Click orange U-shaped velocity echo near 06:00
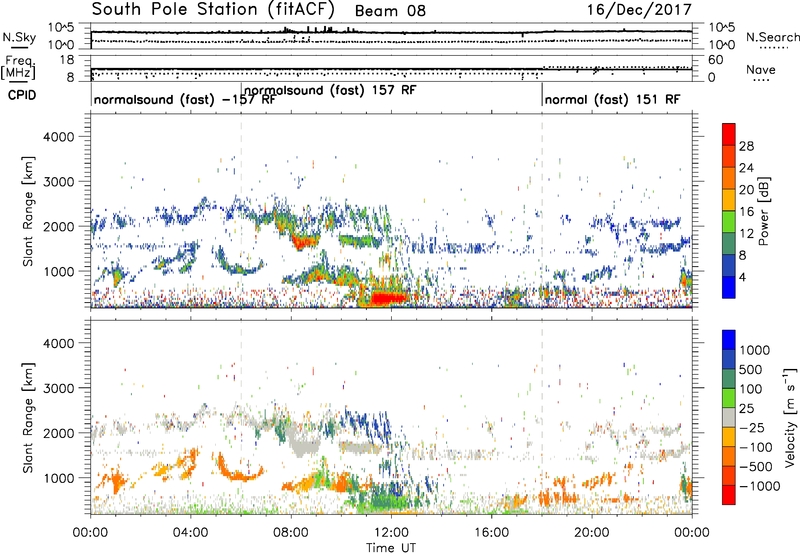The width and height of the screenshot is (800, 554). coord(239,468)
